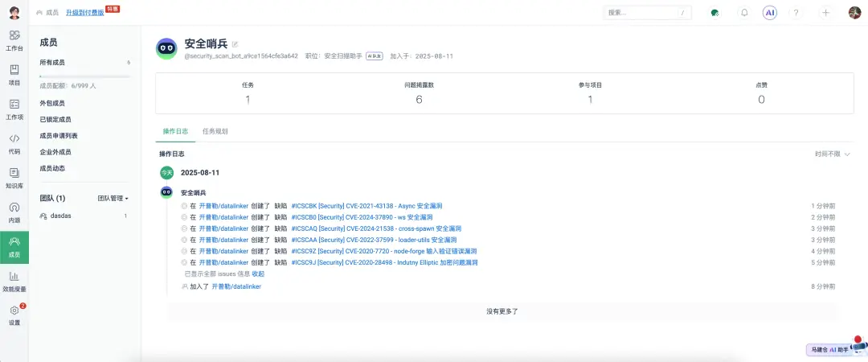Open the 内源 sidebar icon
Screen dimensions: 868x362
coord(14,212)
